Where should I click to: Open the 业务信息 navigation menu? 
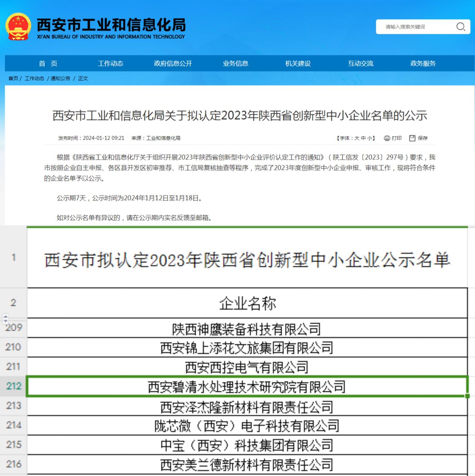(236, 63)
